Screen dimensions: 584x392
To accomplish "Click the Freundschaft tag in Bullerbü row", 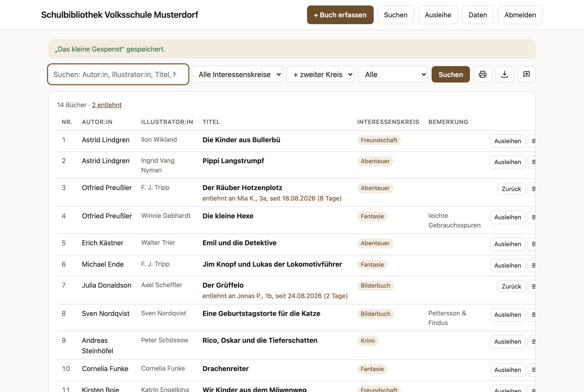I will (379, 140).
